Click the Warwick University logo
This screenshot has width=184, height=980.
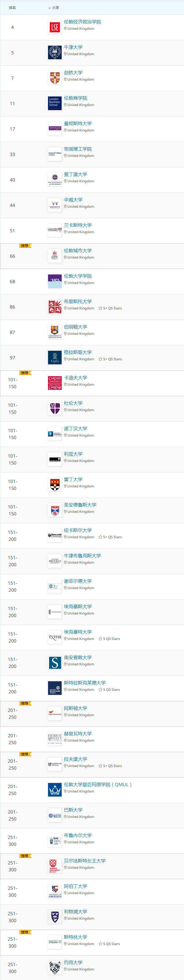tap(55, 205)
